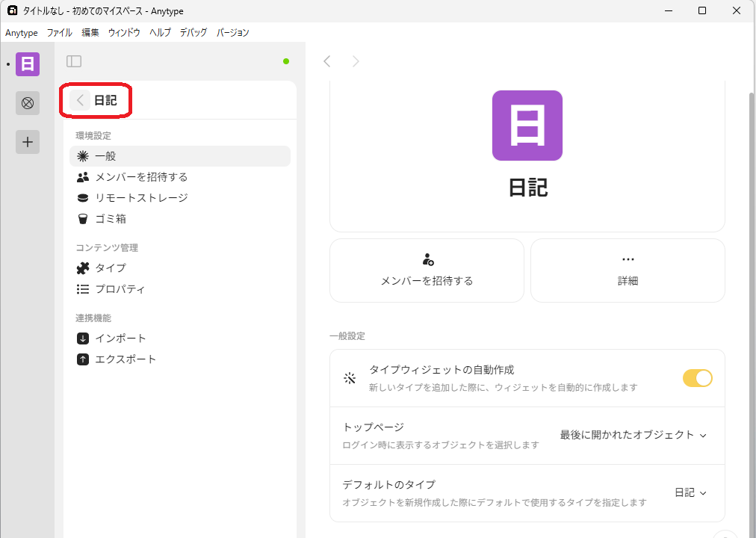Open the バージョン menu
The image size is (756, 538).
click(232, 33)
